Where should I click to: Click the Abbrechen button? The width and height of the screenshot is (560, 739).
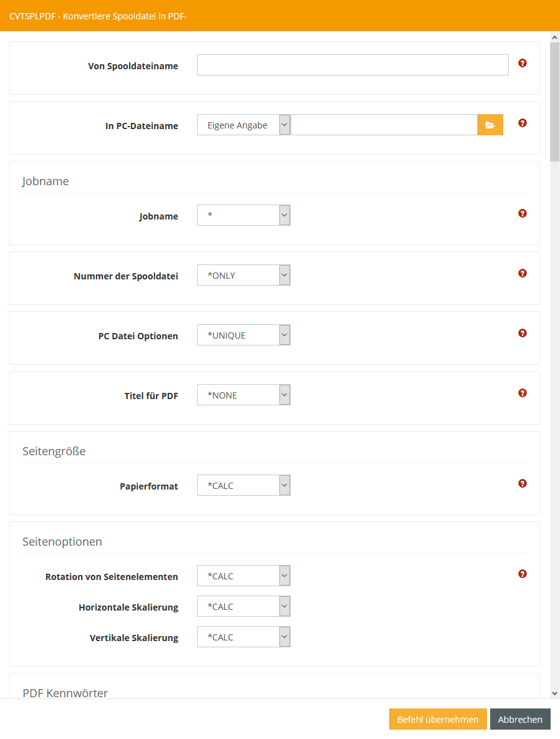coord(520,719)
